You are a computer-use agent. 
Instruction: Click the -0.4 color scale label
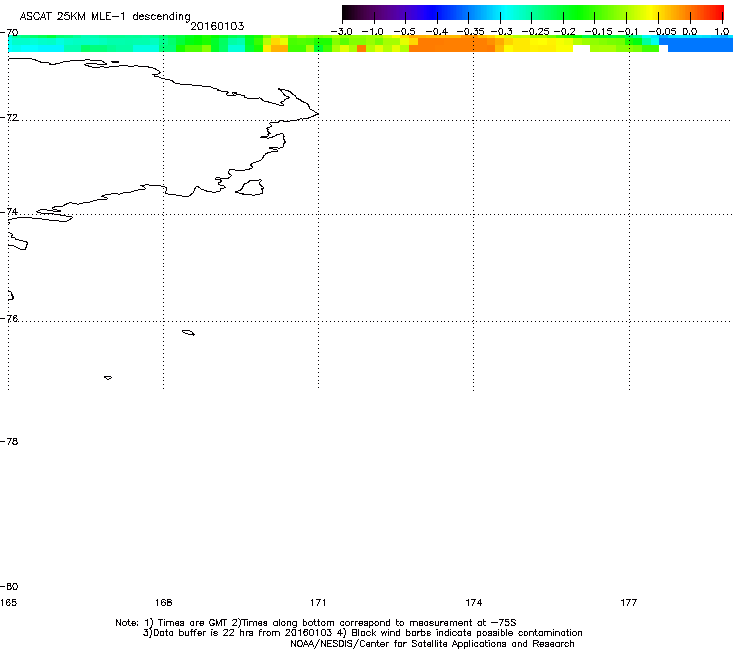click(x=437, y=32)
